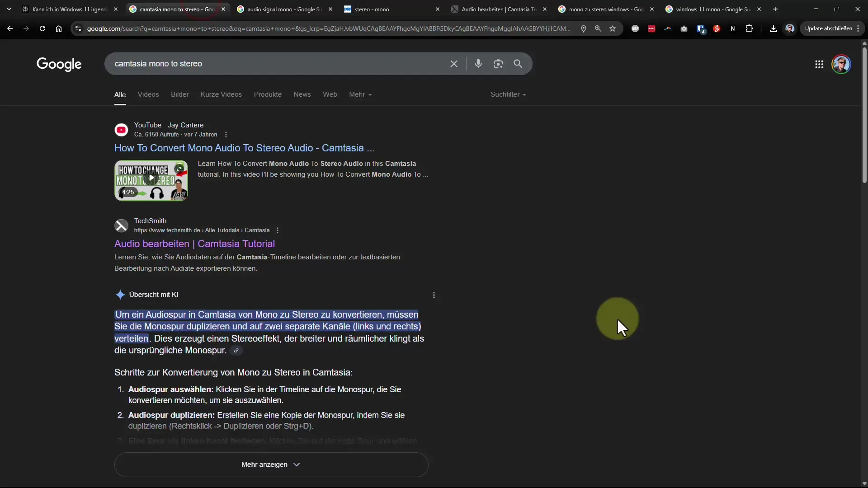The image size is (868, 488).
Task: Open the Google account avatar
Action: (x=841, y=64)
